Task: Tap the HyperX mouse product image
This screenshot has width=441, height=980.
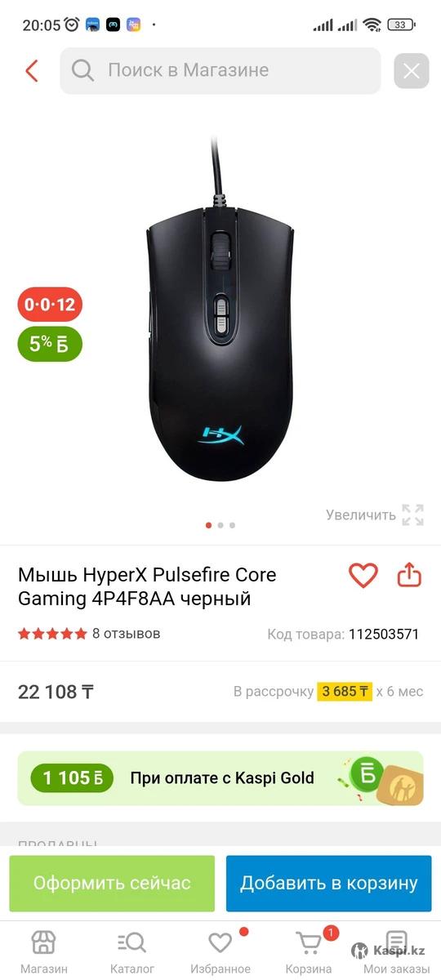Action: pos(220,310)
